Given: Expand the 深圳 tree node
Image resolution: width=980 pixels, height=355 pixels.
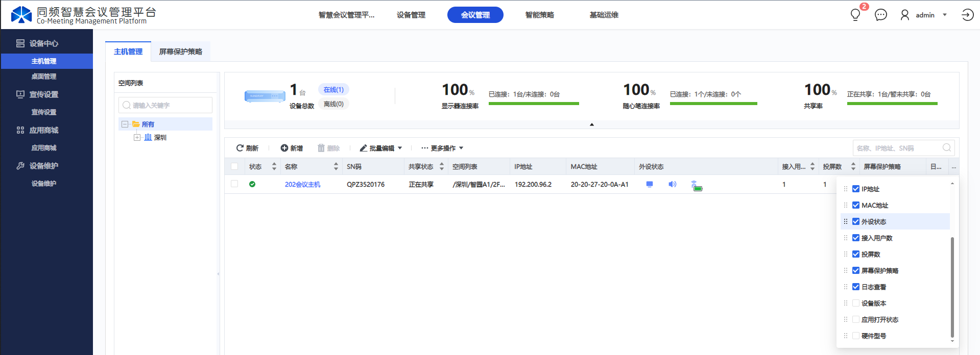Looking at the screenshot, I should coord(137,137).
